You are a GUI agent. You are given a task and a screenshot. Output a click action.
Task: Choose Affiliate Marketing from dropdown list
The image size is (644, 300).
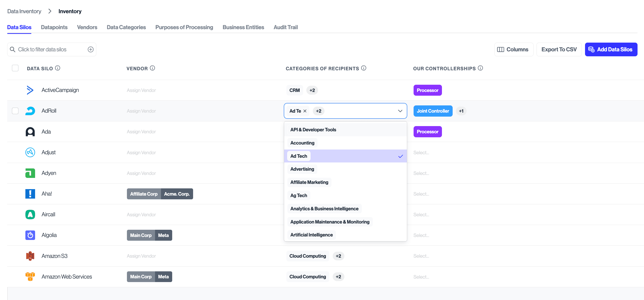[x=309, y=182]
